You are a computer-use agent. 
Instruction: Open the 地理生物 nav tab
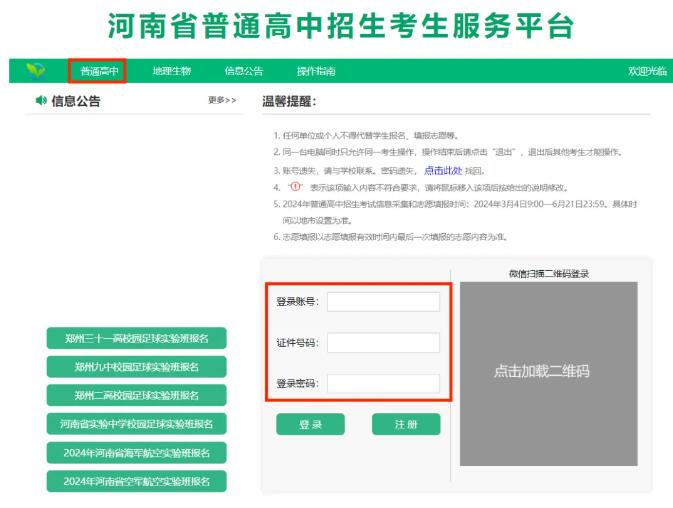coord(172,71)
